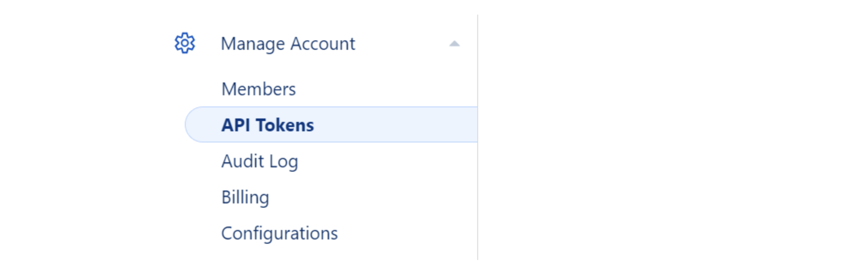Image resolution: width=868 pixels, height=278 pixels.
Task: Hide the Manage Account submenu via caret
Action: (454, 44)
